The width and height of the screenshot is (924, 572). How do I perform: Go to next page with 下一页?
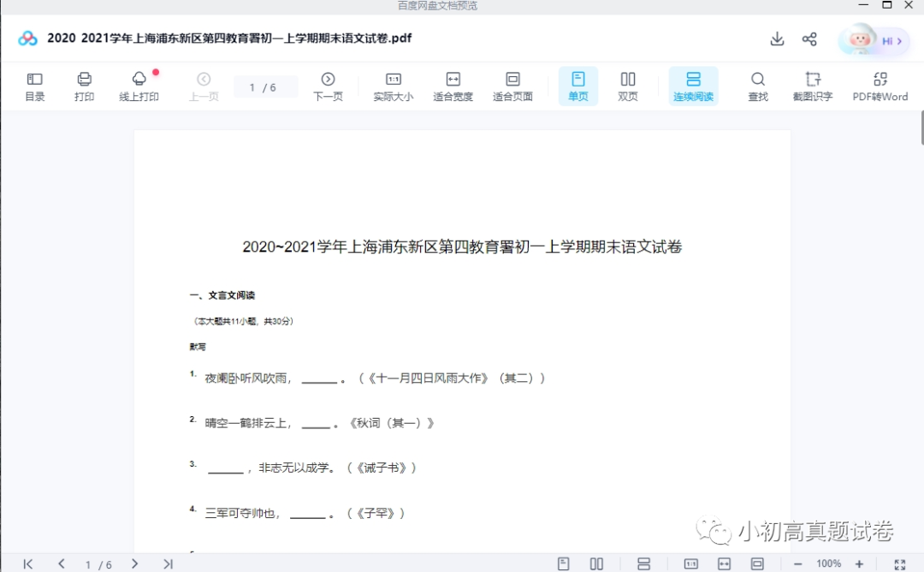pyautogui.click(x=329, y=86)
